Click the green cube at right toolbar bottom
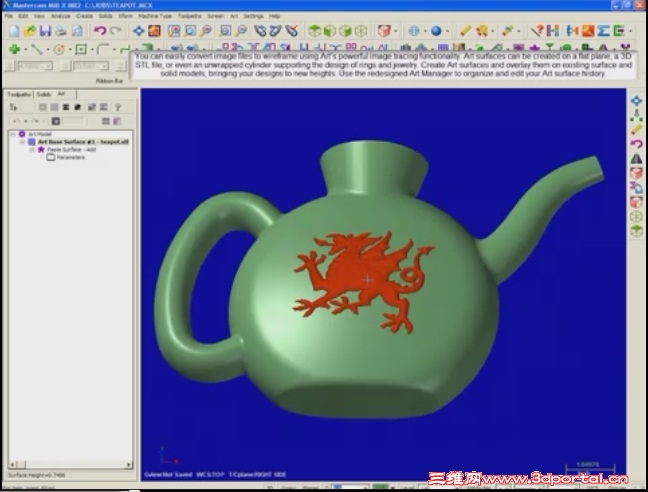Viewport: 648px width, 492px height. pyautogui.click(x=636, y=231)
